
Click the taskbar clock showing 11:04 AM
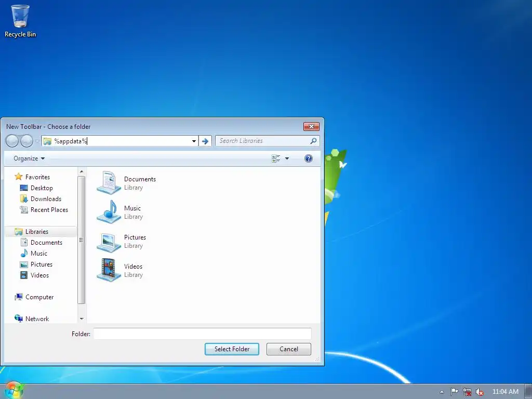click(x=505, y=392)
